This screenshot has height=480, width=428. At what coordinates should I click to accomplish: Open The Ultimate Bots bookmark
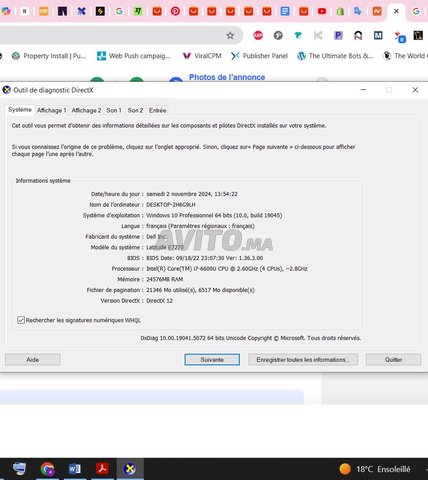(x=335, y=56)
